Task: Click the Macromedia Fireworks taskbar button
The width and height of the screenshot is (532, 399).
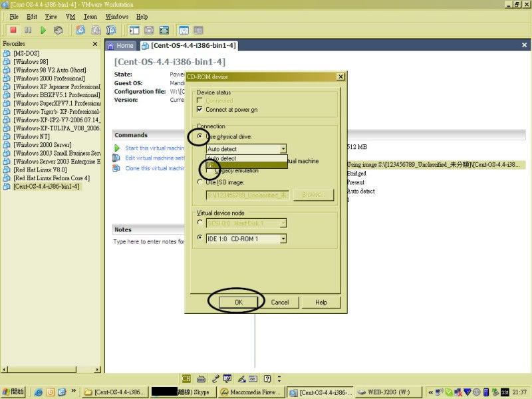Action: tap(251, 392)
